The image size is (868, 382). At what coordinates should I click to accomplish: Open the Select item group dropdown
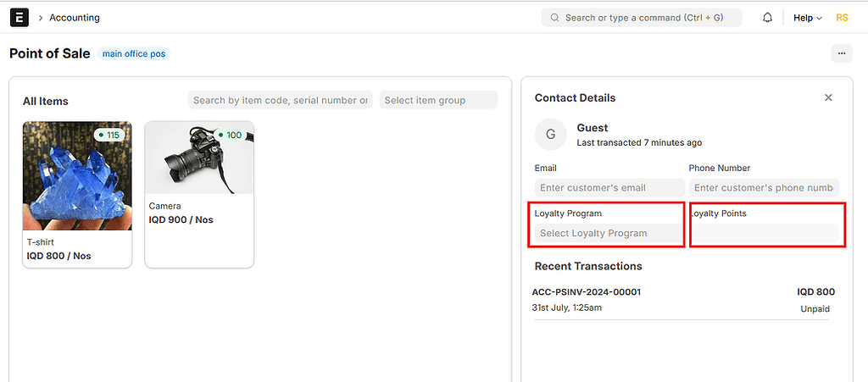coord(438,100)
